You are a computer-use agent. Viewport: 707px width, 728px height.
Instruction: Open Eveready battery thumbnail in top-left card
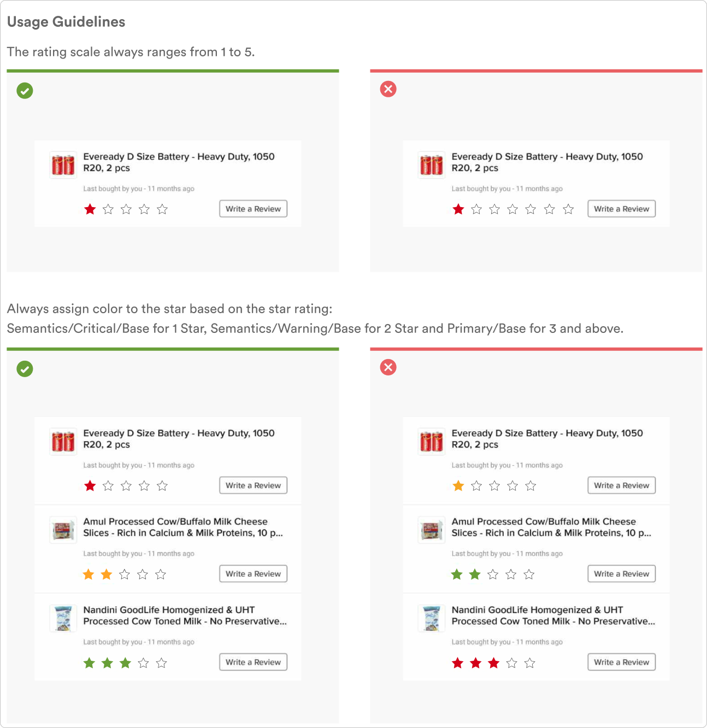pos(63,165)
